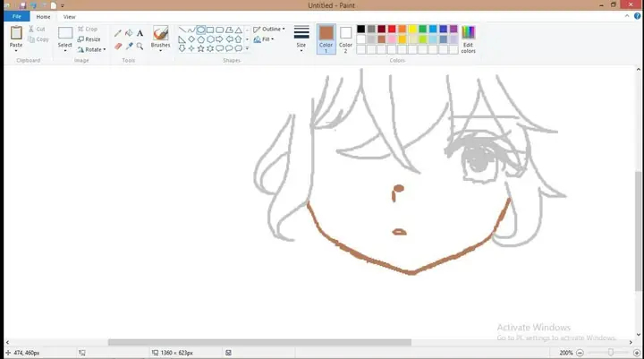644x359 pixels.
Task: Choose the Triangle shape
Action: click(239, 30)
